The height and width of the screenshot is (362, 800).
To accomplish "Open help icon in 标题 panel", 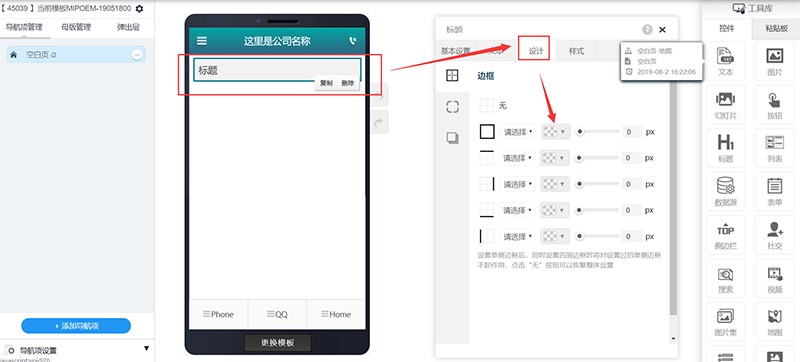I will coord(647,30).
